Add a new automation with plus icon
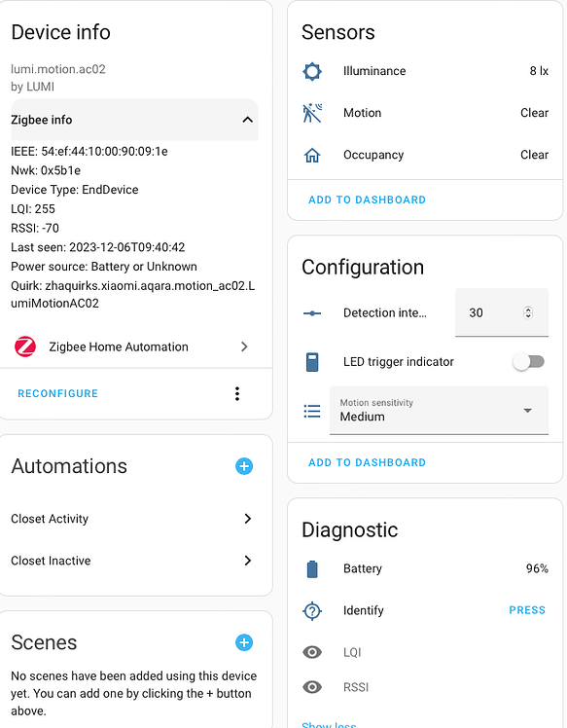 tap(244, 466)
